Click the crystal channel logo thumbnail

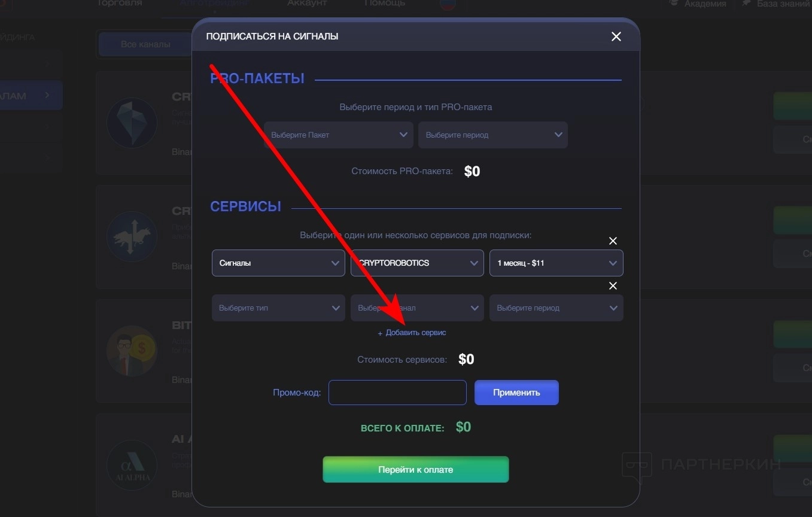tap(132, 123)
